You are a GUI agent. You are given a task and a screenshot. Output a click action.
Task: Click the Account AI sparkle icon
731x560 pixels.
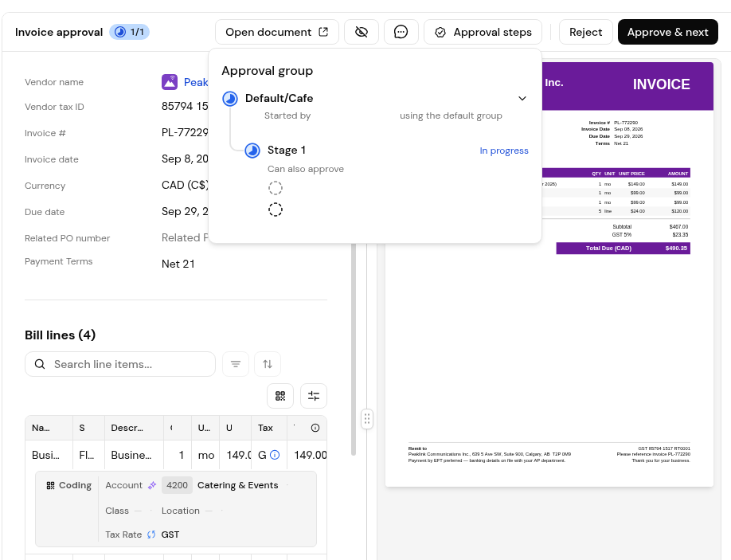(152, 485)
